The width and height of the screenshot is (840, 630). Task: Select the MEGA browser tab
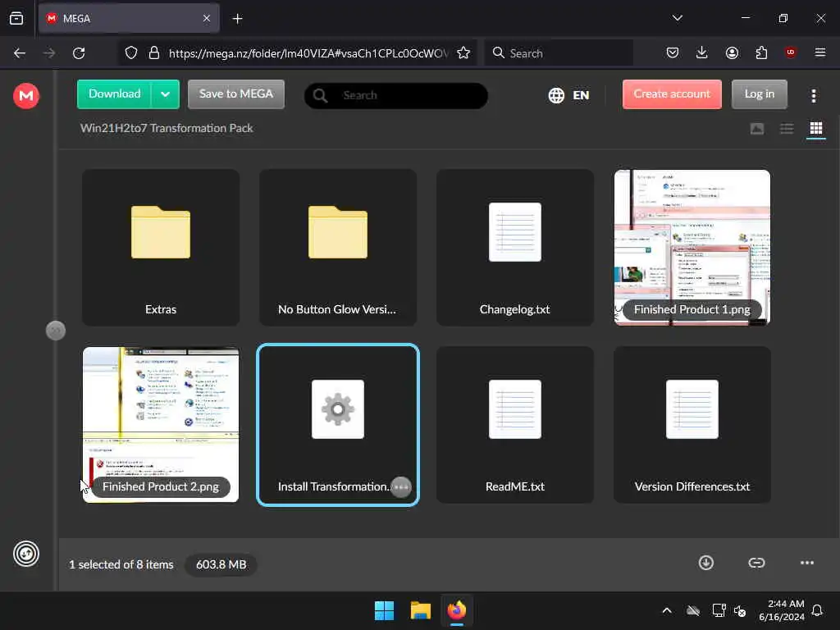(x=129, y=19)
